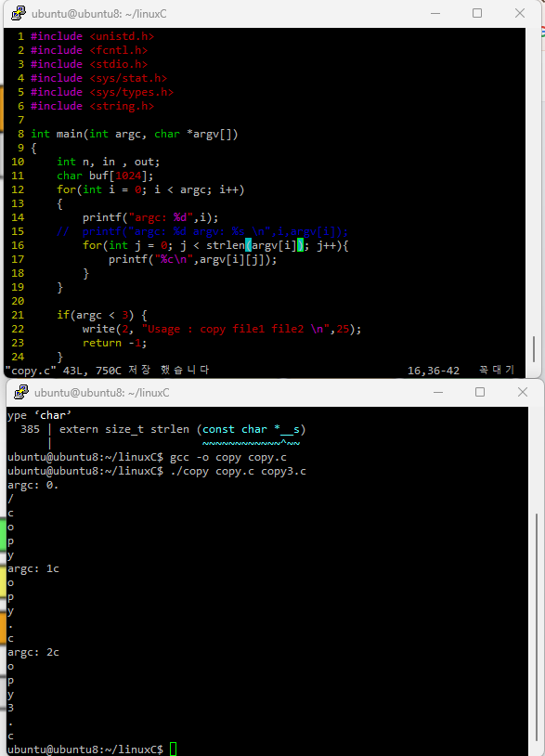The width and height of the screenshot is (545, 756).
Task: Click '#include <string.h>' on line 6
Action: [x=93, y=106]
